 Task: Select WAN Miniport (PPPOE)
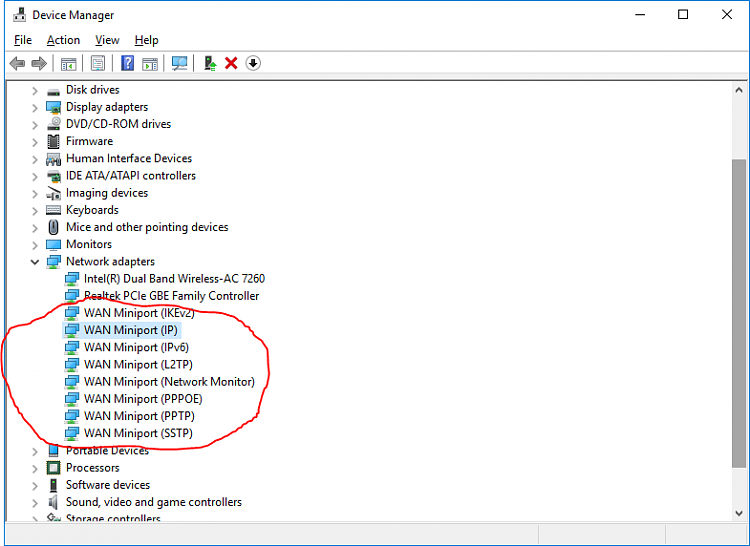pyautogui.click(x=143, y=399)
